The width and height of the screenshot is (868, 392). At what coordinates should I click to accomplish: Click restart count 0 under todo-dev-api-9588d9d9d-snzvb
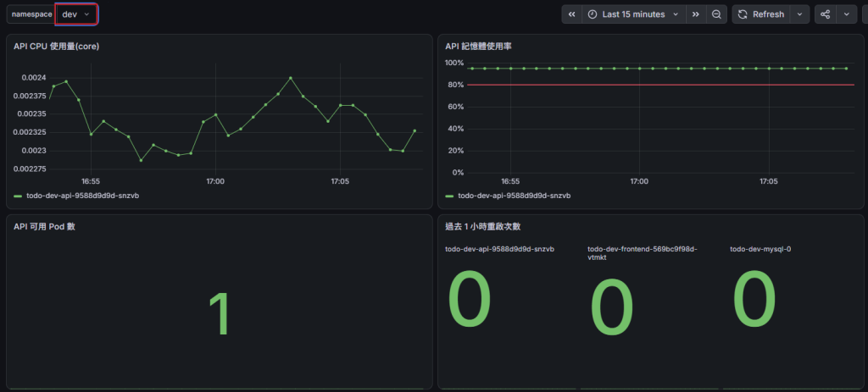point(470,299)
